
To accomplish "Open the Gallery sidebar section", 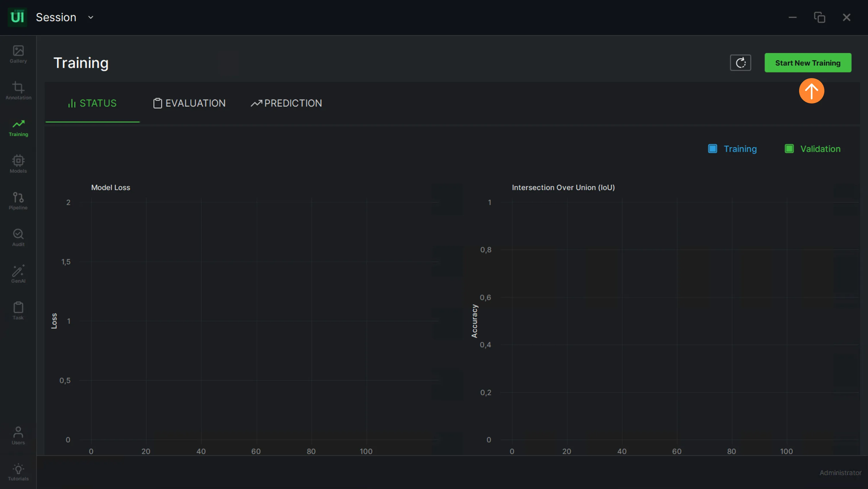I will click(18, 54).
